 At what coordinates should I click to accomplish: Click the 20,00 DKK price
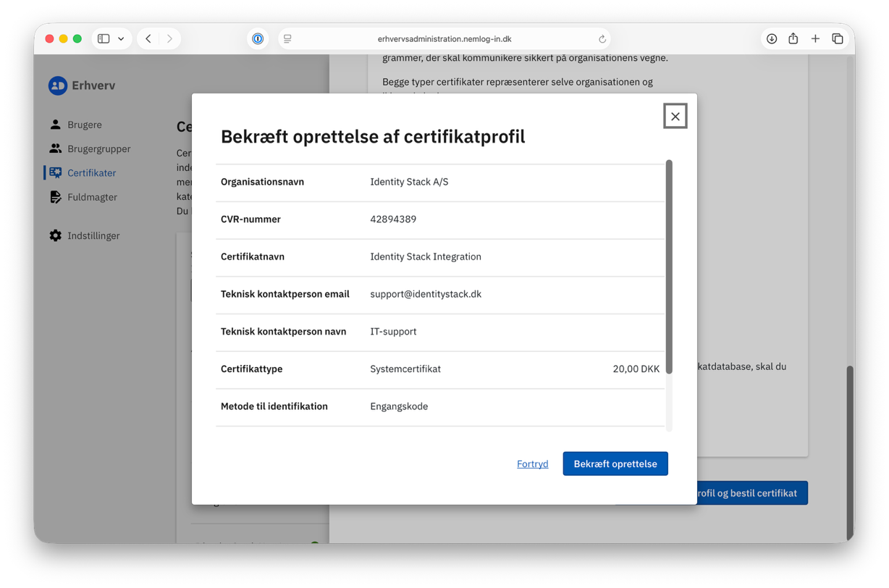pyautogui.click(x=636, y=369)
